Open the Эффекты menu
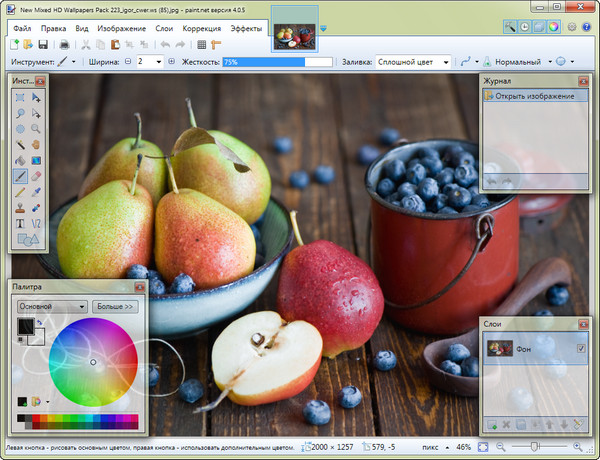Image resolution: width=600 pixels, height=460 pixels. pos(246,28)
